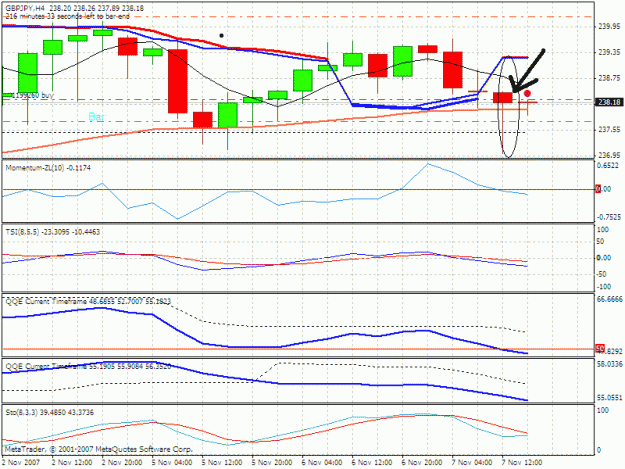Select the 'Momentum-ZL(10) -0.1174' indicator label
Image resolution: width=625 pixels, height=469 pixels.
pyautogui.click(x=48, y=168)
